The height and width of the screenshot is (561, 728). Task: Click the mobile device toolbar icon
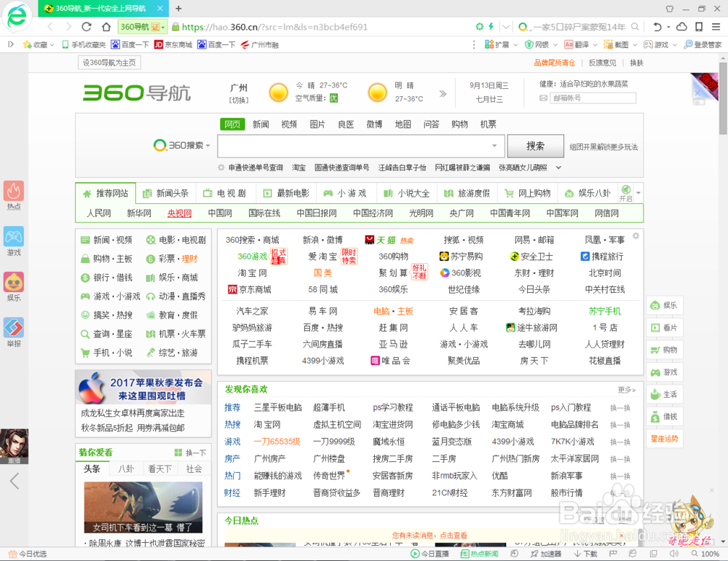point(699,27)
